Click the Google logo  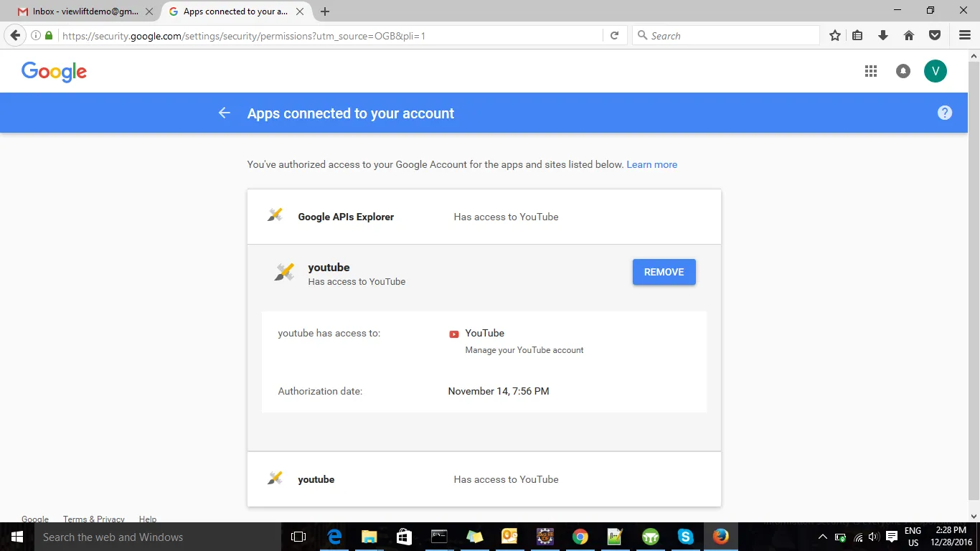(x=54, y=72)
